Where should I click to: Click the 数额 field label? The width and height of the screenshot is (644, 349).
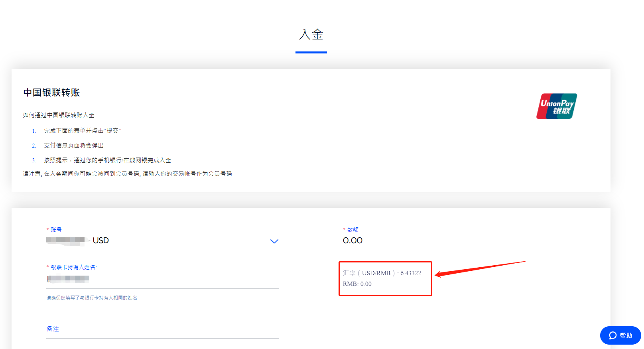[x=353, y=230]
